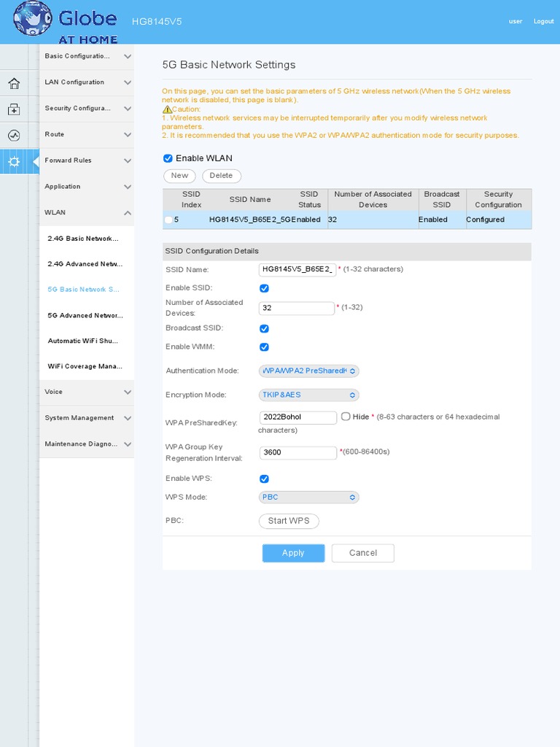Focus the SSID Name input field
The height and width of the screenshot is (747, 560).
[x=297, y=270]
